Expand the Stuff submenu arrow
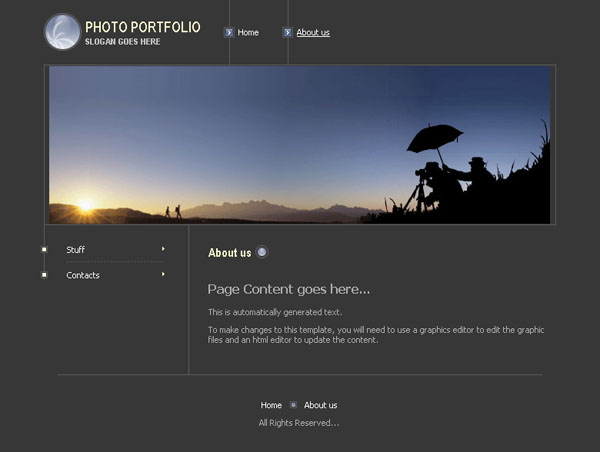Screen dimensions: 600x452 163,249
